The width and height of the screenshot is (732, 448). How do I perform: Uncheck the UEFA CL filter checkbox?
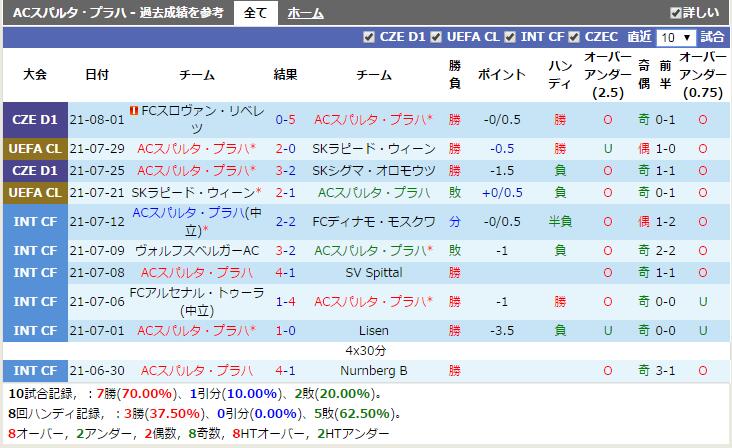coord(436,37)
